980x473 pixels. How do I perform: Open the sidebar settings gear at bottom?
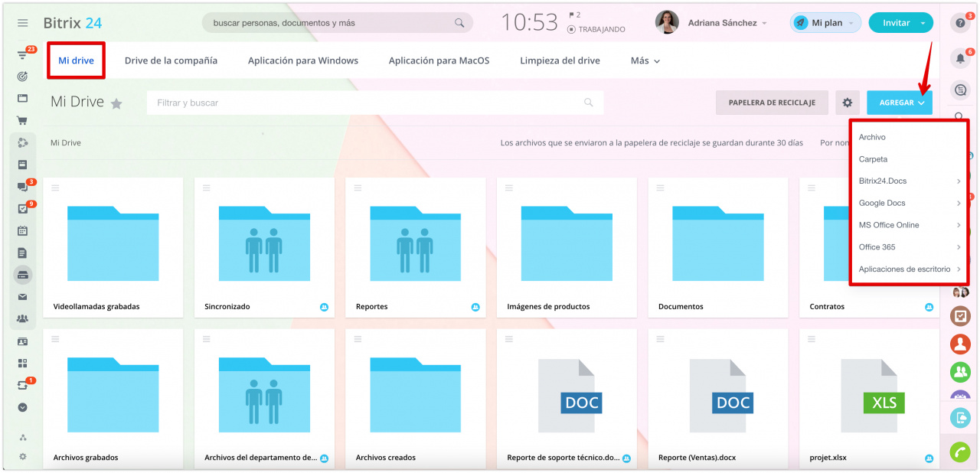tap(23, 457)
